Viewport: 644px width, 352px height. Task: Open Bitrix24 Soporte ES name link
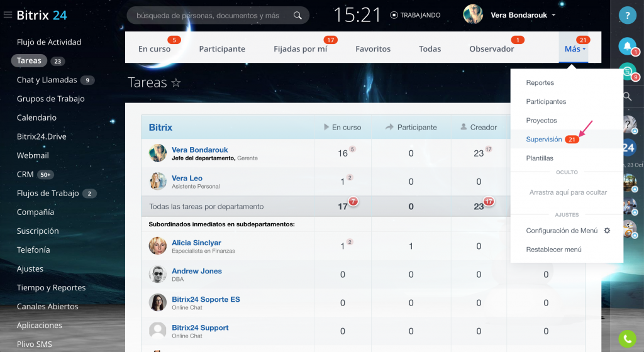pyautogui.click(x=206, y=299)
